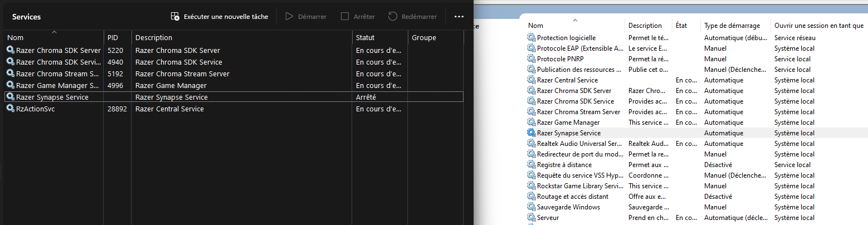
Task: Click gear icon next to Protocole EAP
Action: click(531, 48)
